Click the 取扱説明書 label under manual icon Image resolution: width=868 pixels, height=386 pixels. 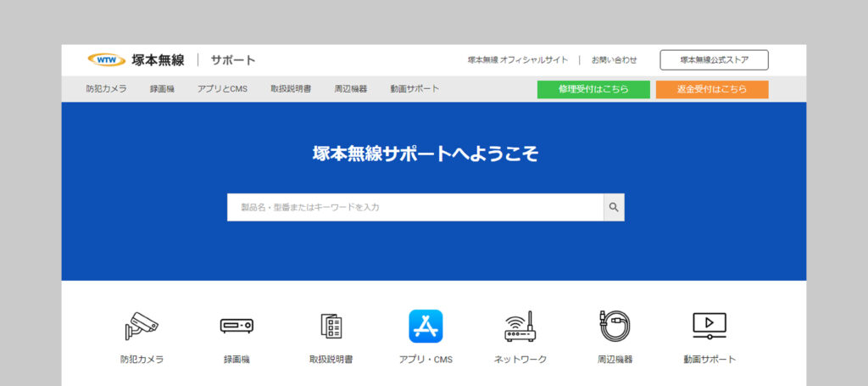[331, 360]
